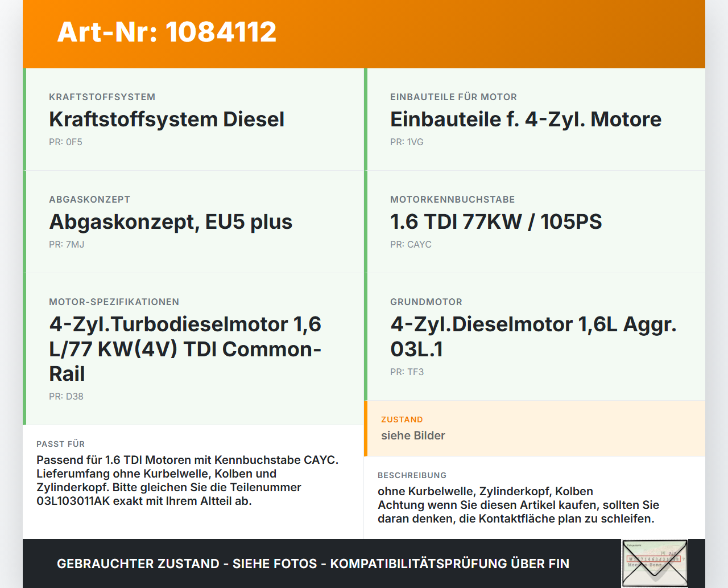Click the code "PR: D38"
728x588 pixels.
click(66, 396)
